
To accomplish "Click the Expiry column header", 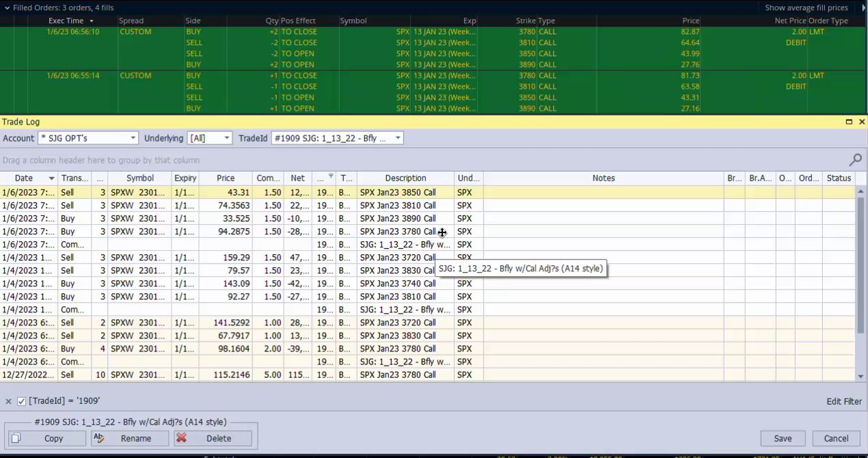I will [x=185, y=178].
